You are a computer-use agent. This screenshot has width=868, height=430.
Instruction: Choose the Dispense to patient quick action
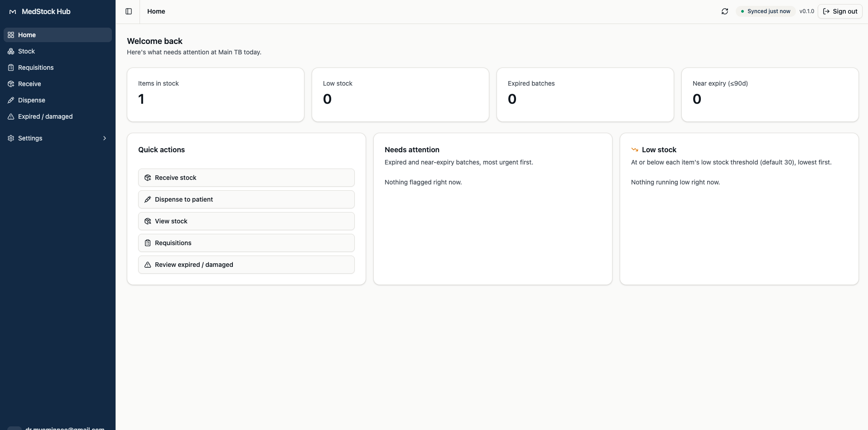coord(246,199)
